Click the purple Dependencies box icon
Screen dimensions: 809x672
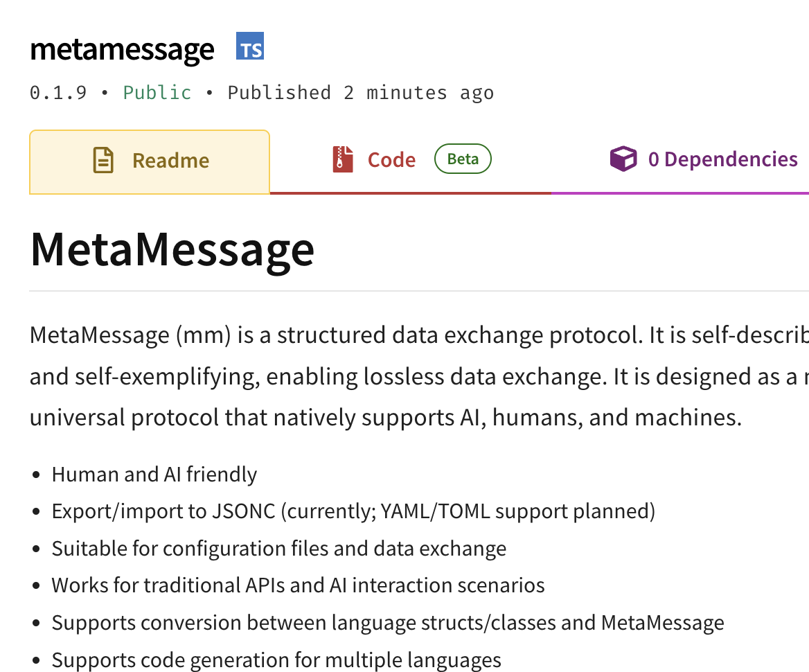tap(623, 159)
